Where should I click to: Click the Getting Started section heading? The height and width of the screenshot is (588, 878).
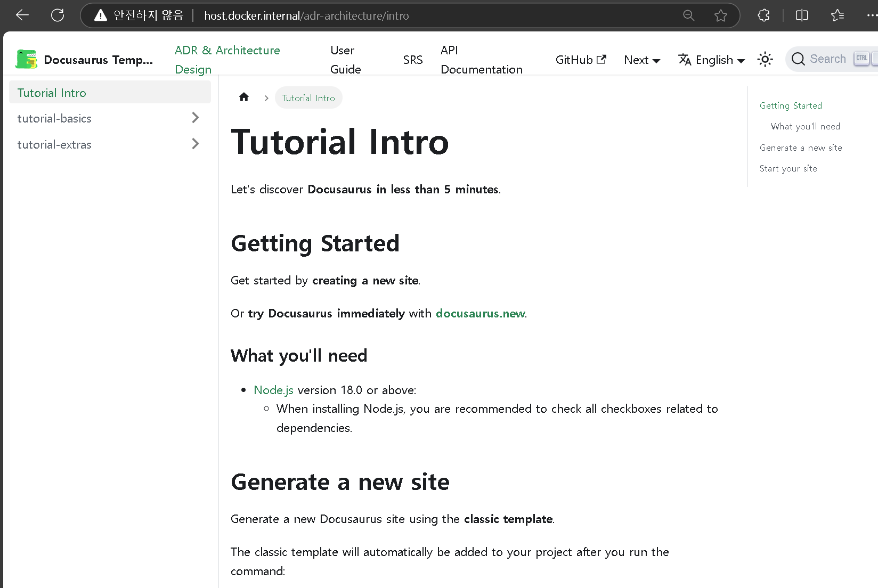315,243
